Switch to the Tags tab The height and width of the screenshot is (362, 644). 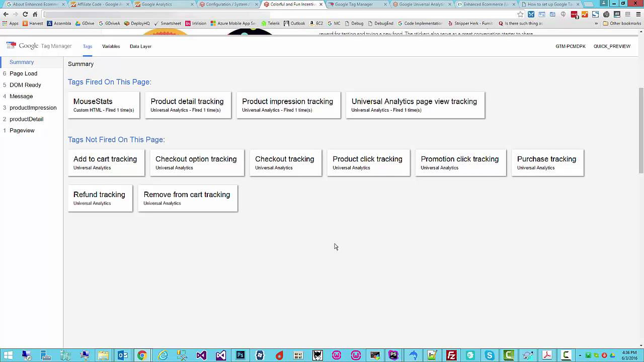(x=88, y=46)
